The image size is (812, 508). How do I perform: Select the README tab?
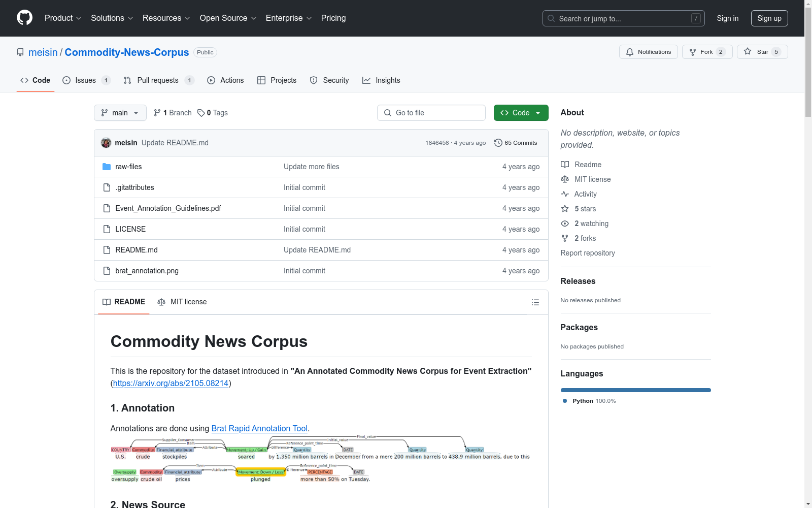[x=124, y=302]
